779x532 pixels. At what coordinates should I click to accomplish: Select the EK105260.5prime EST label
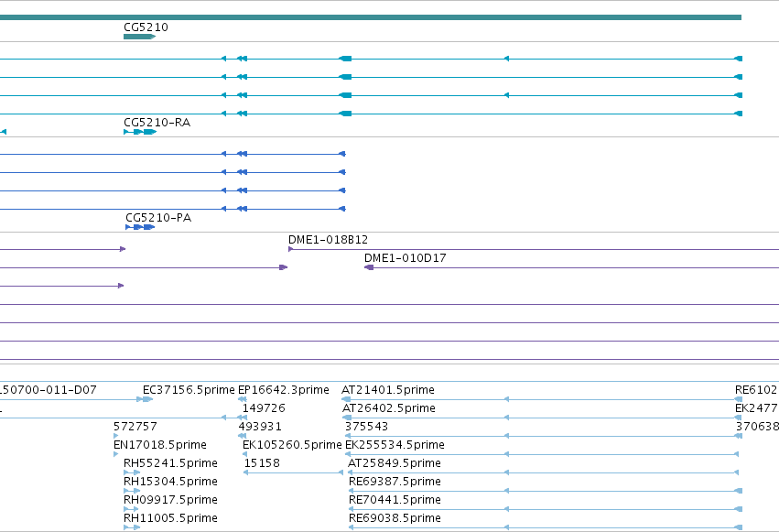[292, 445]
